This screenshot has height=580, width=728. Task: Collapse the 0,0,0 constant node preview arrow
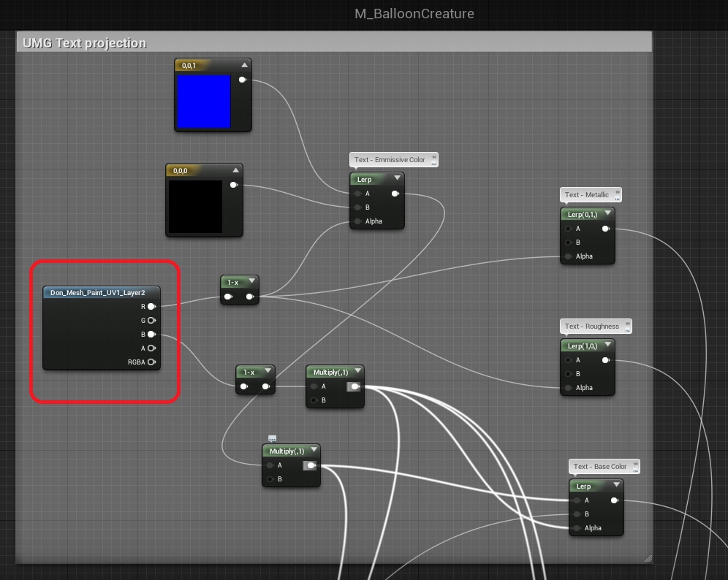coord(236,170)
